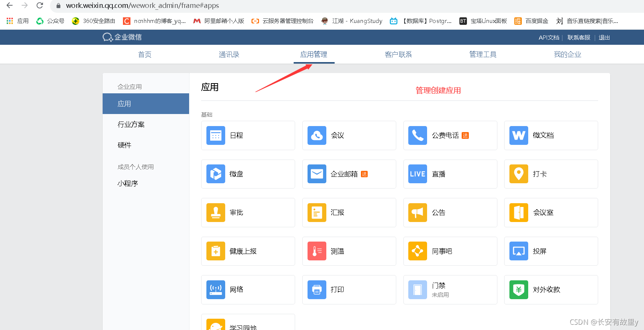Open the 江湖 - KuangStudy bookmark
Image resolution: width=644 pixels, height=330 pixels.
[x=352, y=21]
